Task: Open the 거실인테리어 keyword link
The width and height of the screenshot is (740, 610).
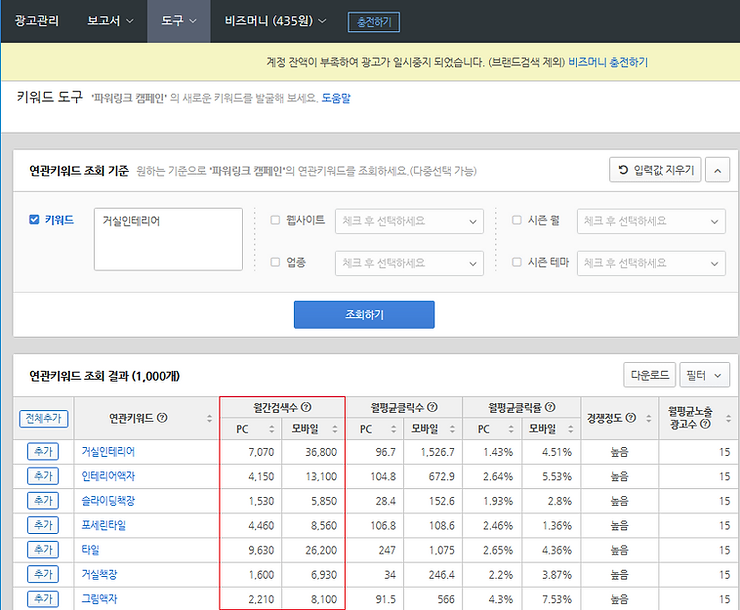Action: point(108,451)
